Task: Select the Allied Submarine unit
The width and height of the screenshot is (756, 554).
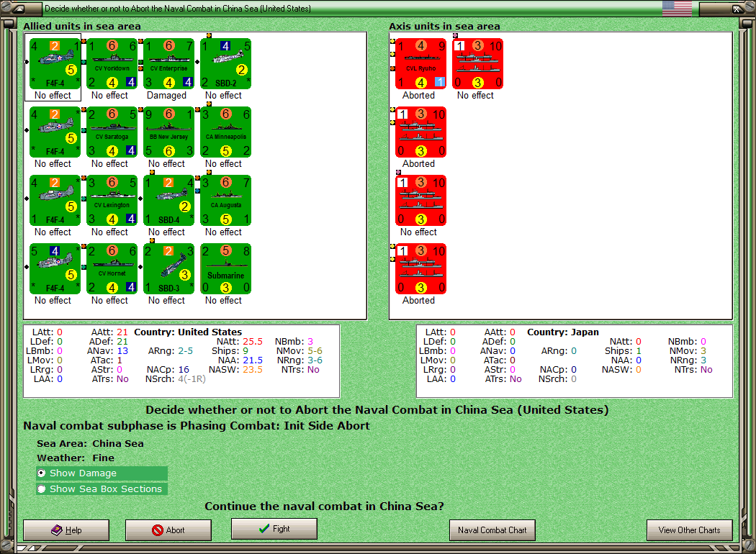Action: click(225, 269)
